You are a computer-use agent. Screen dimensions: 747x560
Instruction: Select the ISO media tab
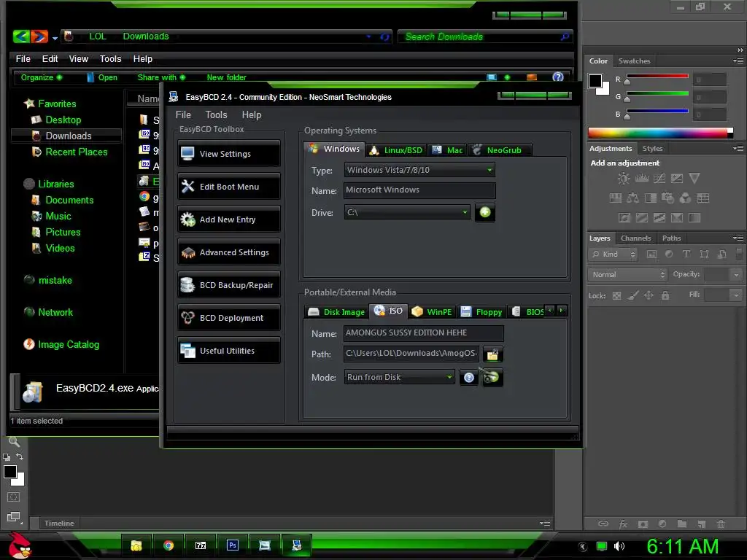(388, 311)
